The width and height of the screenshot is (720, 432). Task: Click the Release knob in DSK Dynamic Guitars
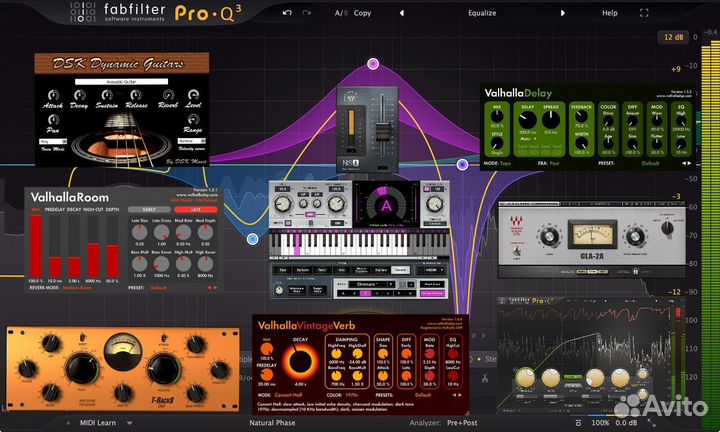click(x=135, y=95)
